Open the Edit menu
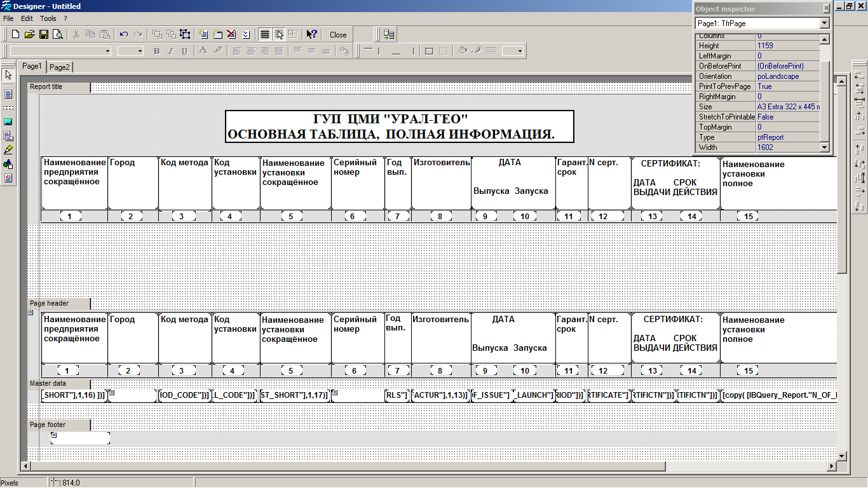Screen dimensions: 868x488 coord(27,19)
